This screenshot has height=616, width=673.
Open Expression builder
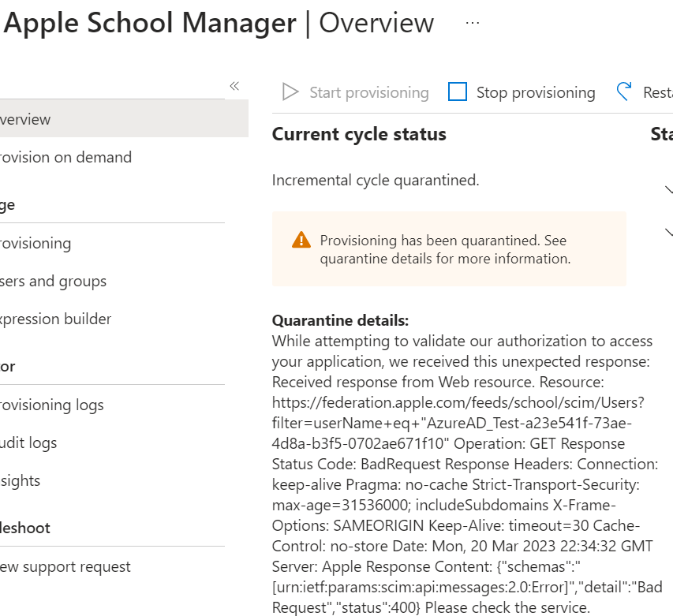click(55, 319)
